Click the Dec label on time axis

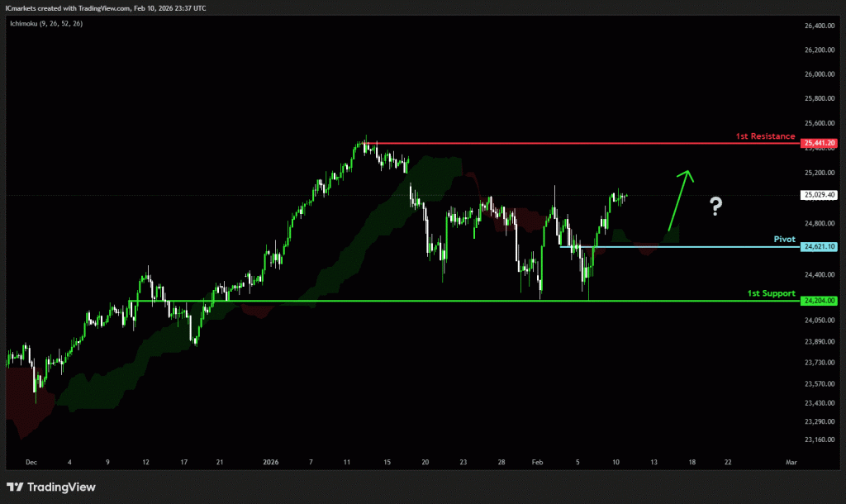tap(31, 464)
